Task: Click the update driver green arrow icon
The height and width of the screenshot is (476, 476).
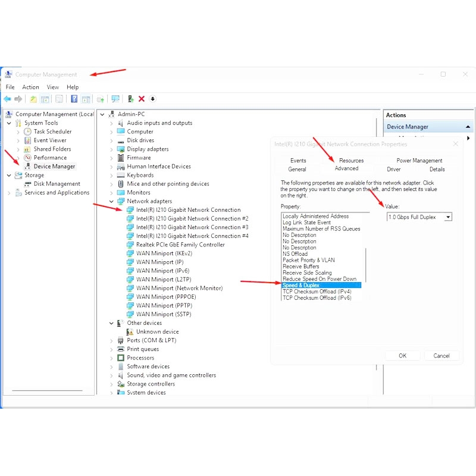Action: (x=130, y=99)
